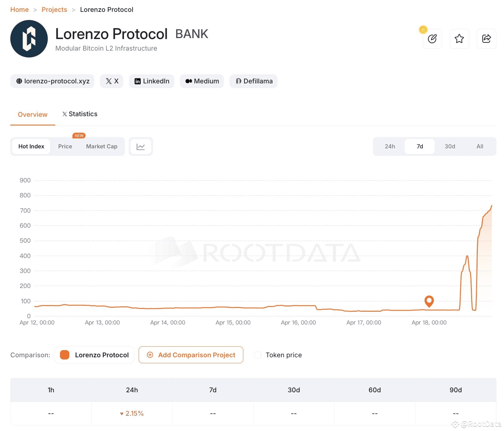The width and height of the screenshot is (504, 431).
Task: Switch chart metric to Price
Action: (65, 146)
